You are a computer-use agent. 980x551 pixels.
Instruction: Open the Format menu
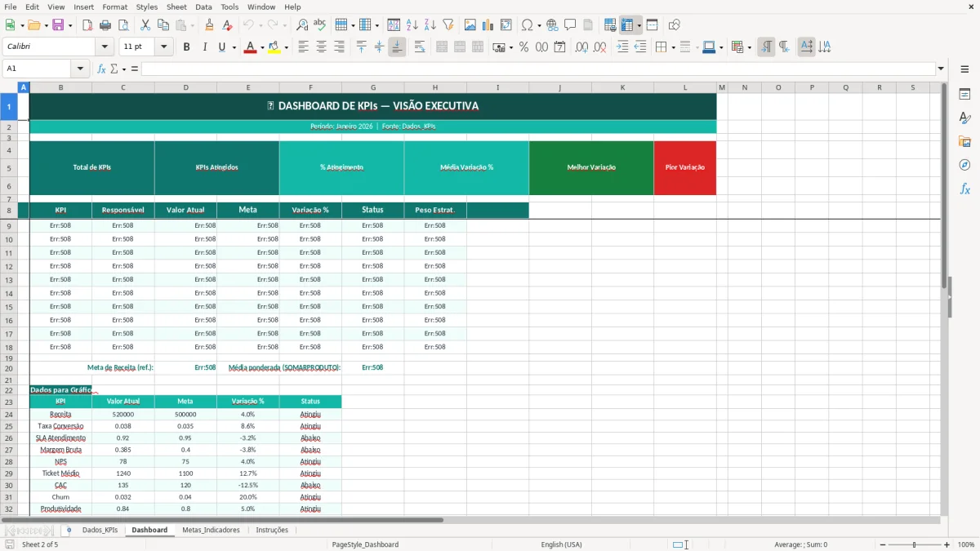pos(114,7)
